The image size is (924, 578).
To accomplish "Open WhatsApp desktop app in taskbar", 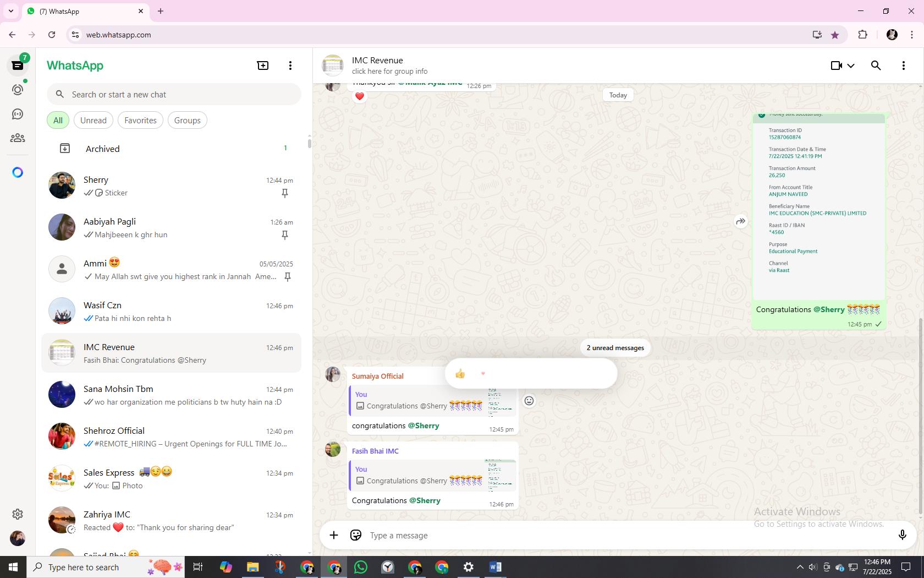I will pos(361,567).
